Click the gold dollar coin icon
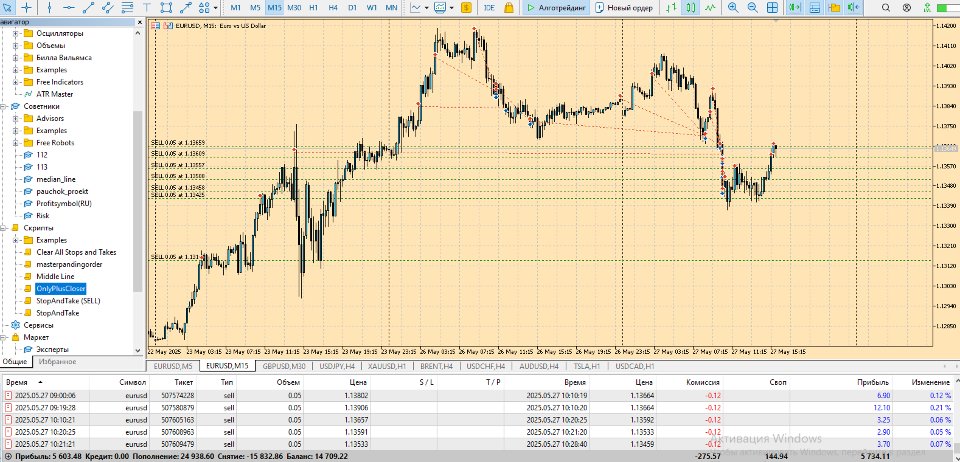960x462 pixels. [x=466, y=7]
